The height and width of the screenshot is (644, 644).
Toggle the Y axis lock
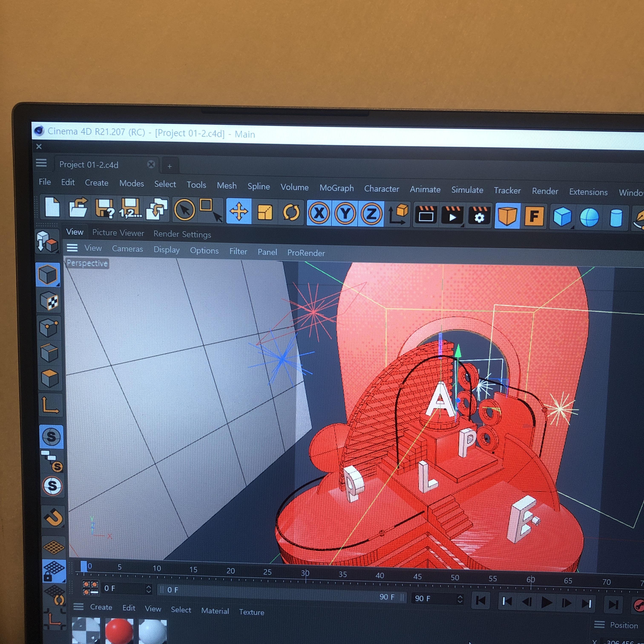(x=345, y=214)
